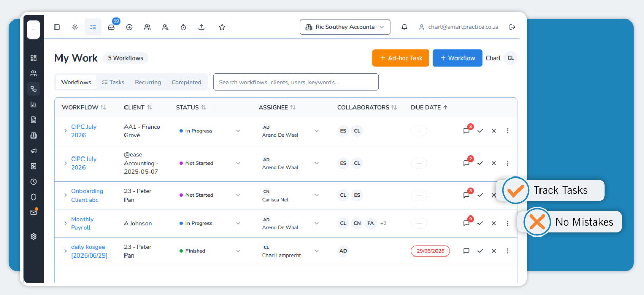Open the Monthly Payroll workflow link

[x=82, y=223]
